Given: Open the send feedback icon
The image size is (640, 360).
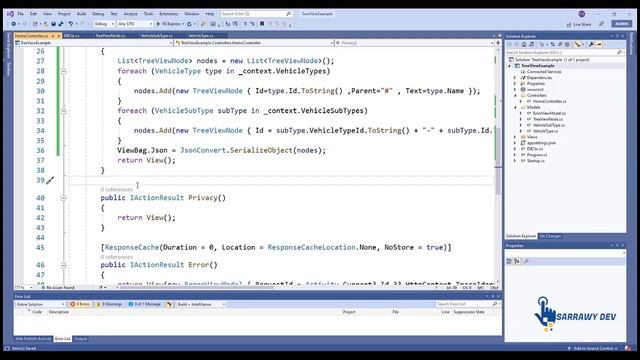Looking at the screenshot, I should pos(602,24).
